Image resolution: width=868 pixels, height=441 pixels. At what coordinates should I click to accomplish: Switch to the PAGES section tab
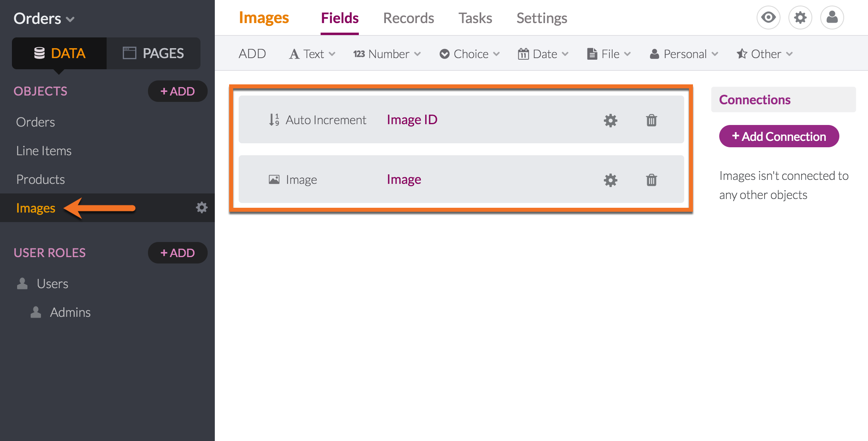[154, 53]
